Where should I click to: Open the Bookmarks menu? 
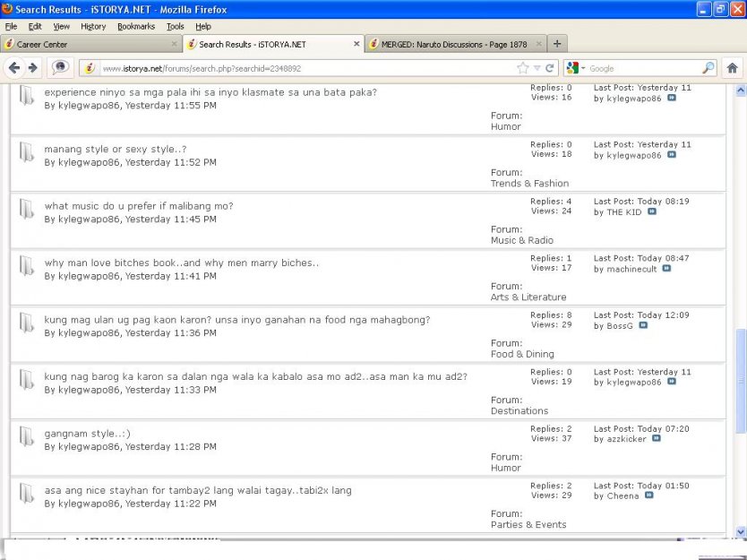point(135,27)
